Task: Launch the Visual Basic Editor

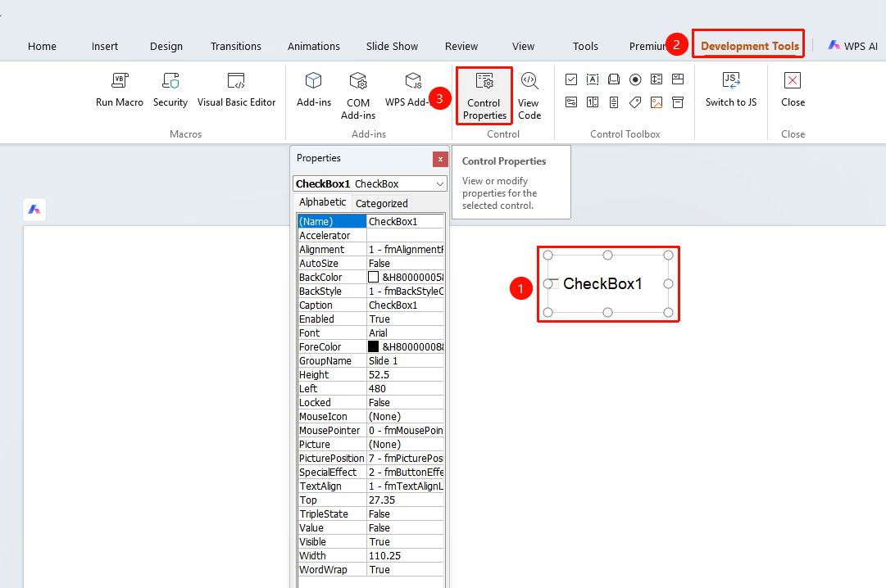Action: 236,90
